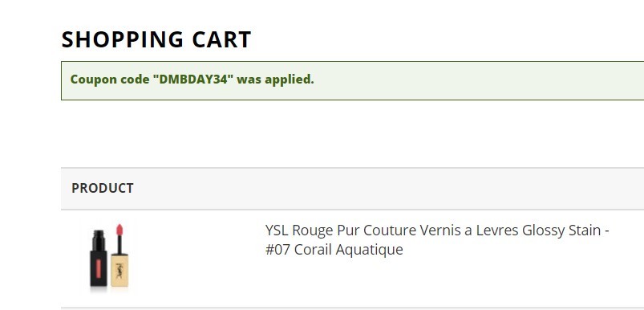
Task: Click the black cap of lipstick bottle
Action: (x=99, y=239)
